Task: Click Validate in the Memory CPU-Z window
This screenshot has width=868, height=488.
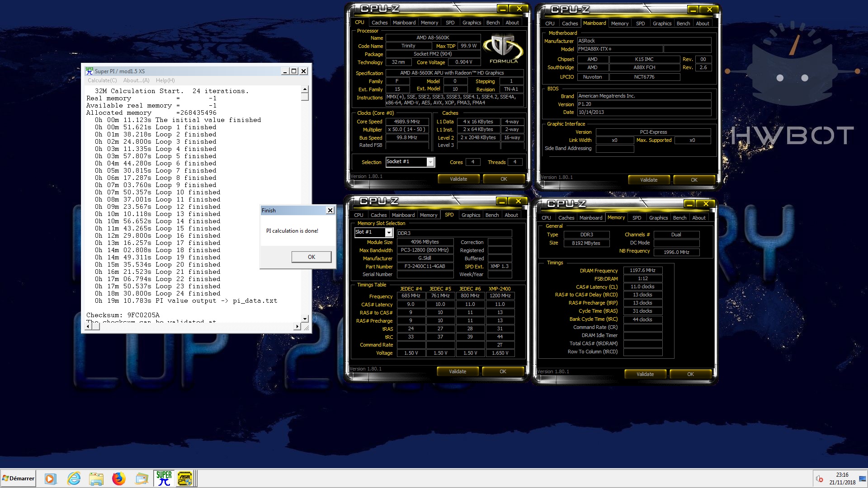Action: (x=645, y=374)
